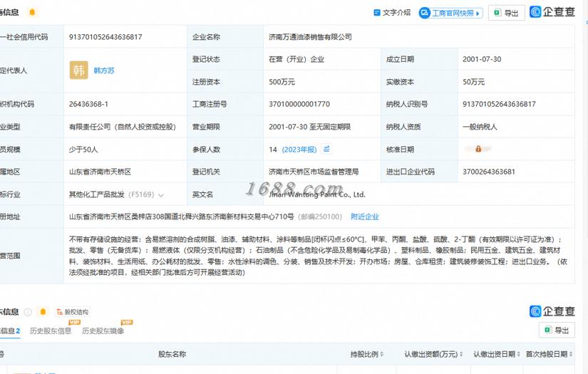Open legal representative 韩方苏 link
This screenshot has height=374, width=588.
pos(104,71)
